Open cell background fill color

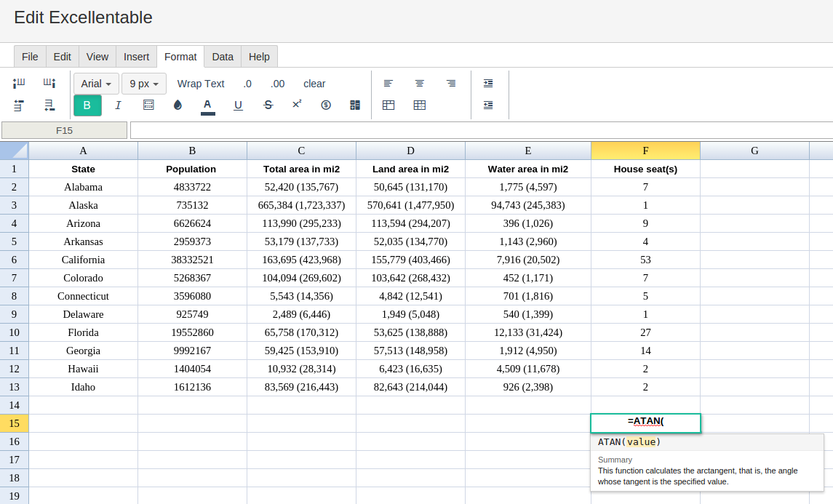pyautogui.click(x=178, y=105)
